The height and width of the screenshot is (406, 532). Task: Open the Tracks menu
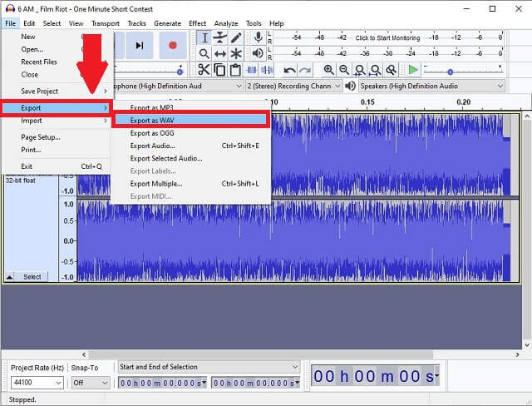click(x=136, y=23)
